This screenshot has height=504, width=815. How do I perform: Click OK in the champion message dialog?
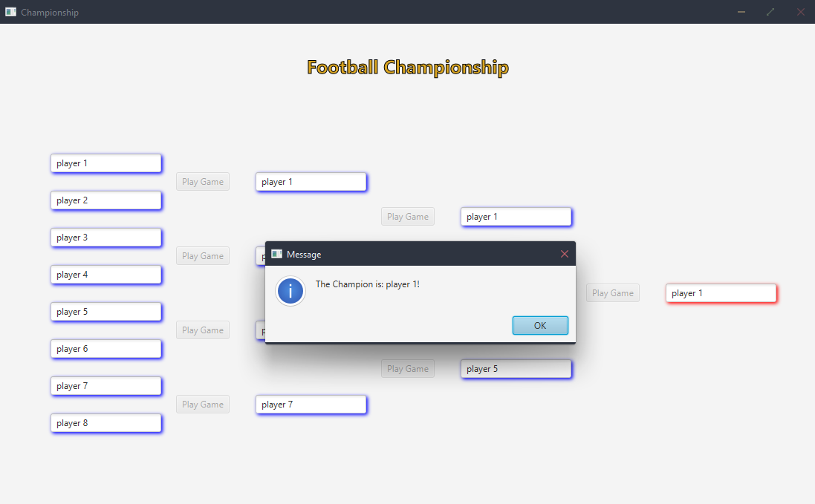[540, 325]
